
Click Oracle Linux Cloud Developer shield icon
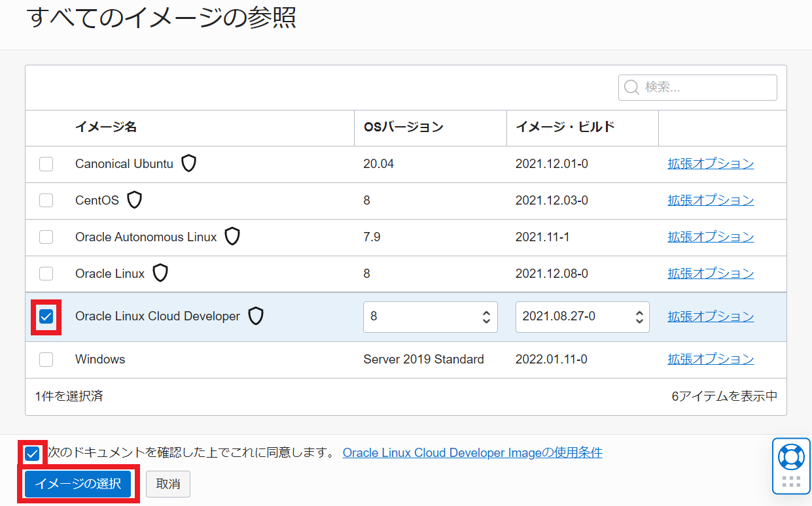[x=255, y=316]
